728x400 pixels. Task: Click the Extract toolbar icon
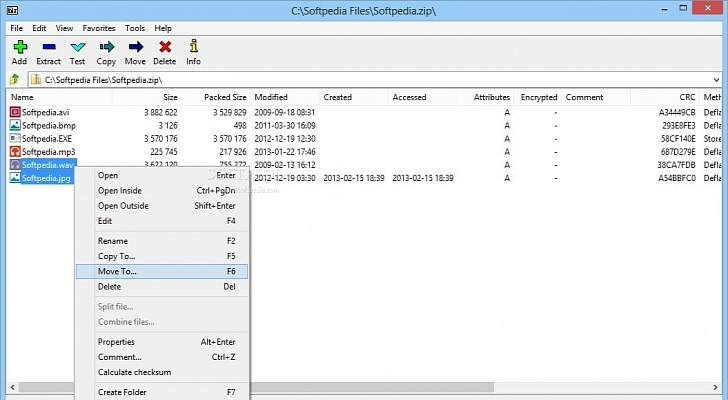[48, 47]
